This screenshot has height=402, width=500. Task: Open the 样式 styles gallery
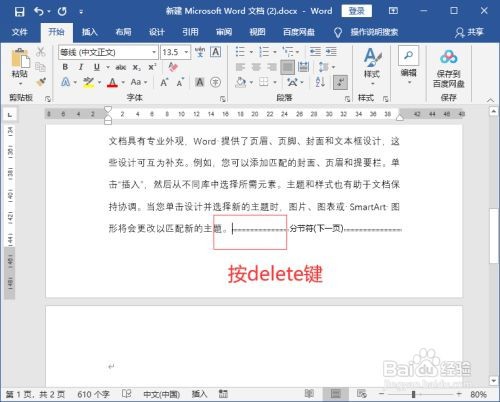click(x=372, y=67)
